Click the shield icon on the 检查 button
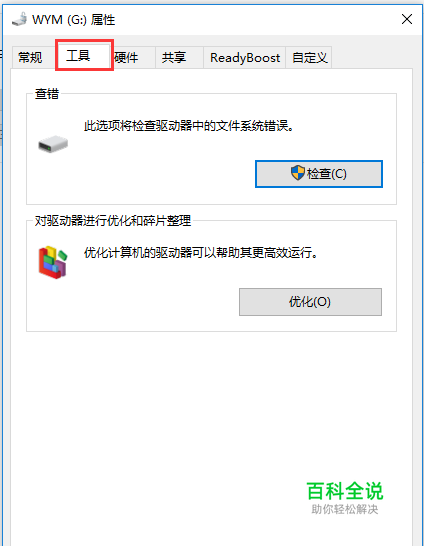This screenshot has width=424, height=546. click(298, 173)
